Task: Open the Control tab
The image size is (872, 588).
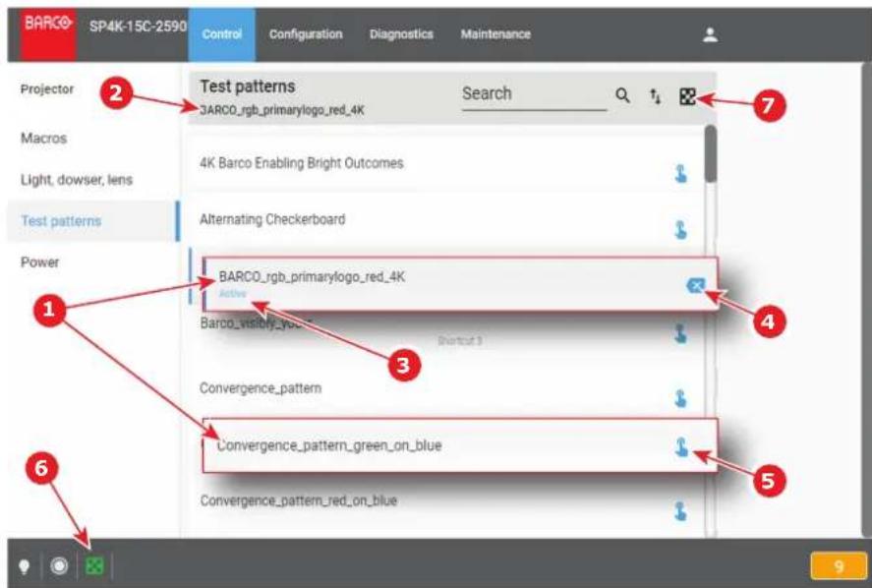Action: coord(222,34)
